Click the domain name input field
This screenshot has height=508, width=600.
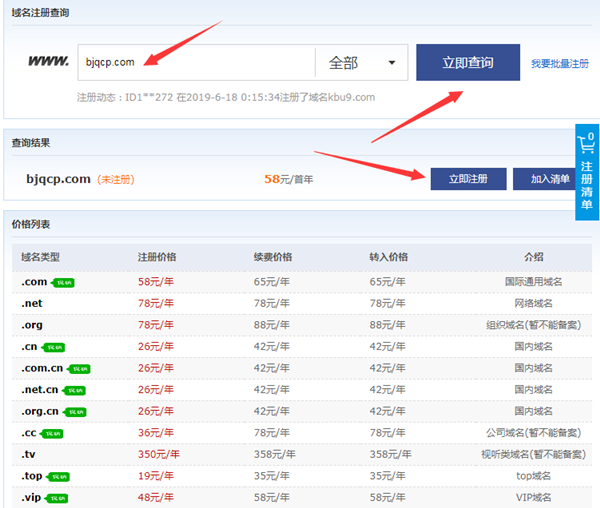click(x=195, y=63)
